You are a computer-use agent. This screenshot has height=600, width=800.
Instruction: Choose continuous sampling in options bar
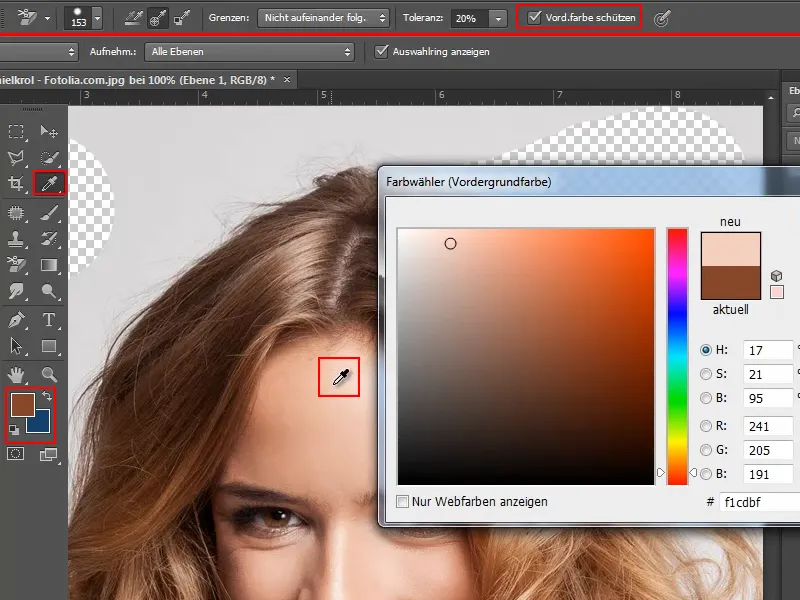pyautogui.click(x=133, y=18)
